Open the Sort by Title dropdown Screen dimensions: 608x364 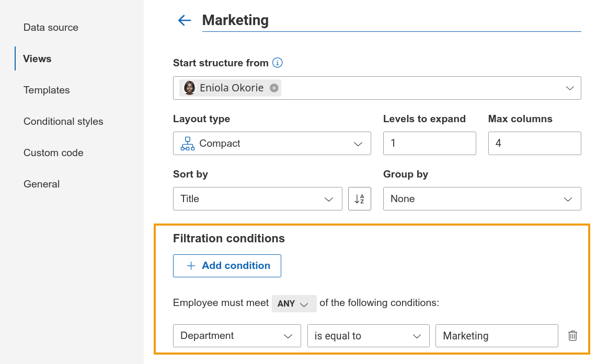tap(257, 198)
